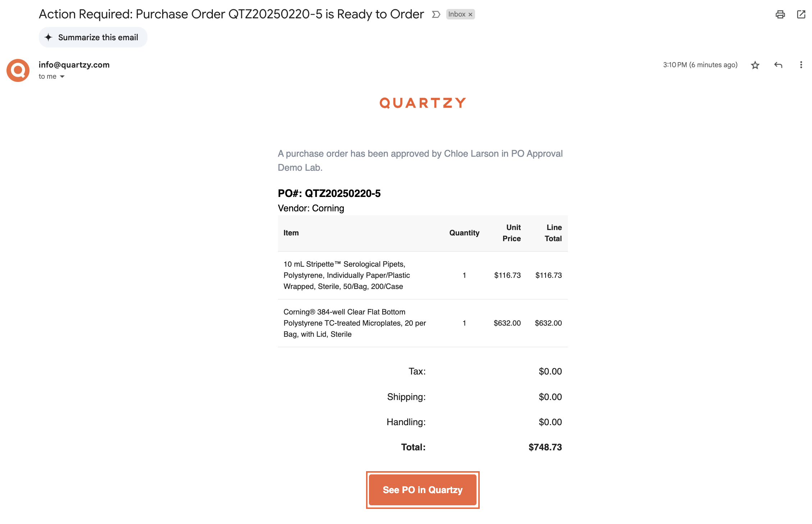Open the three-dot More options menu
The image size is (812, 524).
pyautogui.click(x=800, y=65)
